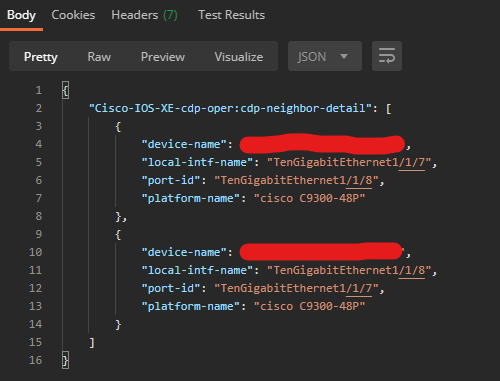Switch to the Cookies tab
Screen dimensions: 500x381
[x=73, y=15]
